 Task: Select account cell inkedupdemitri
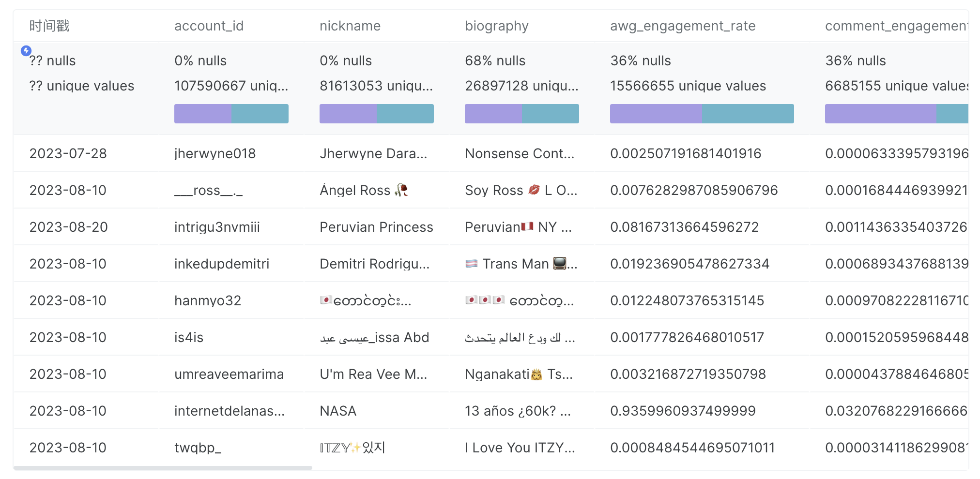point(222,264)
